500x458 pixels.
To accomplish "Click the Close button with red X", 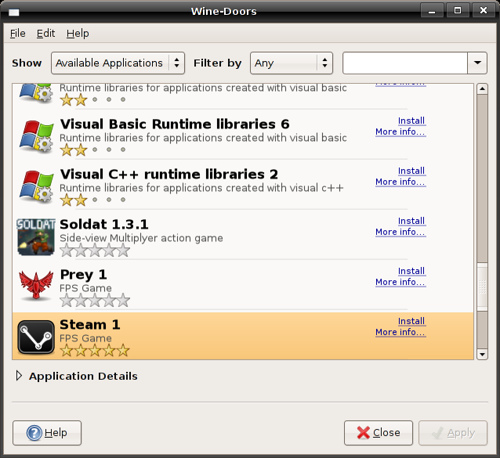I will tap(378, 433).
